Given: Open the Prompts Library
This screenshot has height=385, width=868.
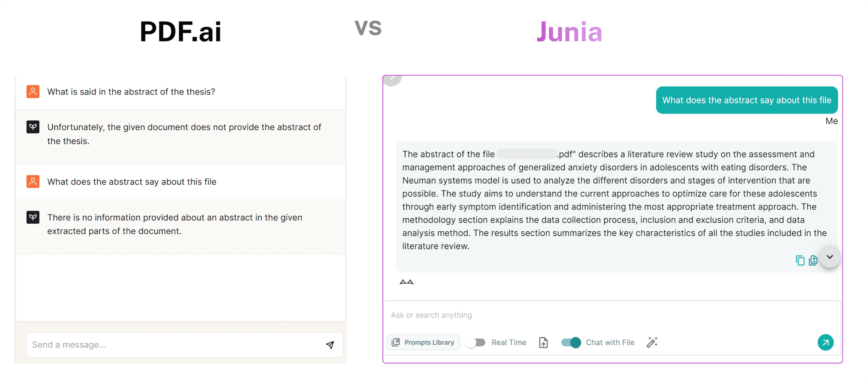Looking at the screenshot, I should [x=423, y=343].
